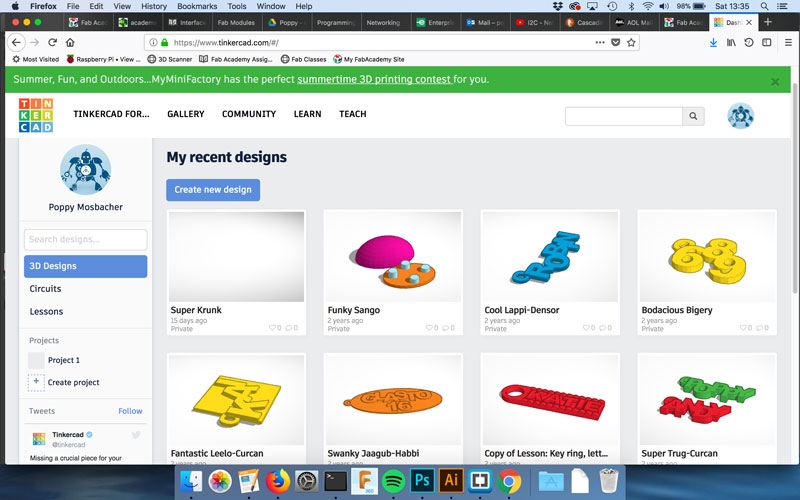Open the Cool Lappi-Densor design thumbnail
Image resolution: width=800 pixels, height=500 pixels.
coord(550,257)
